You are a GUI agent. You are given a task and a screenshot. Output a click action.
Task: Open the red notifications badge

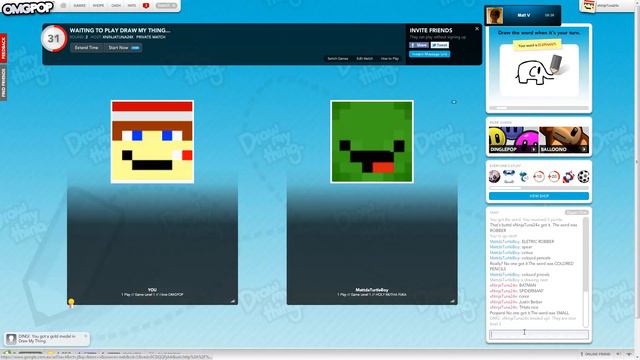coord(146,6)
